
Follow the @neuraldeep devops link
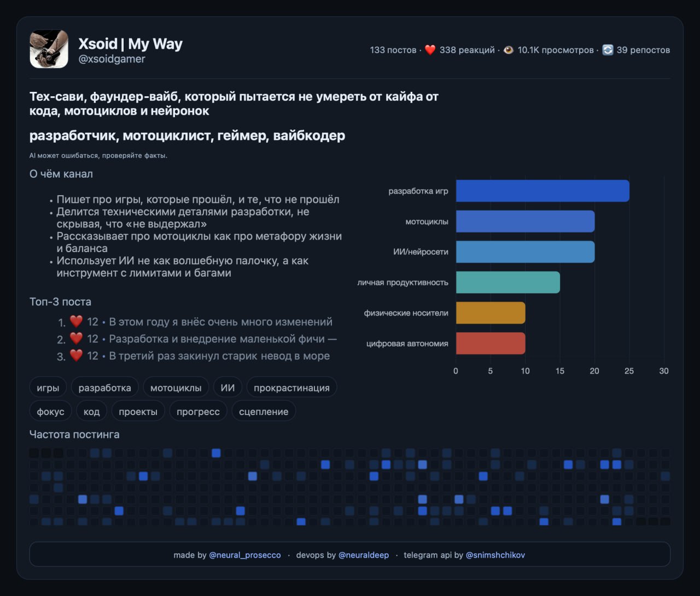pos(364,555)
